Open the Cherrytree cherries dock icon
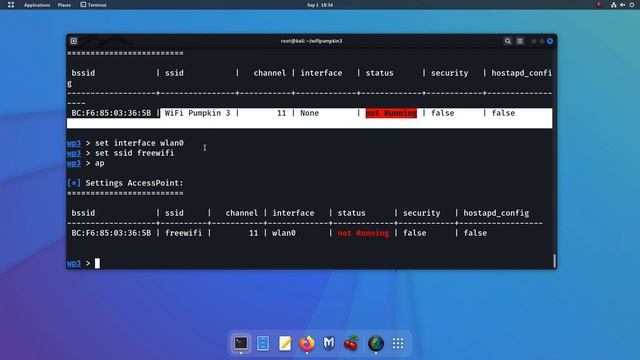The image size is (640, 360). click(351, 343)
